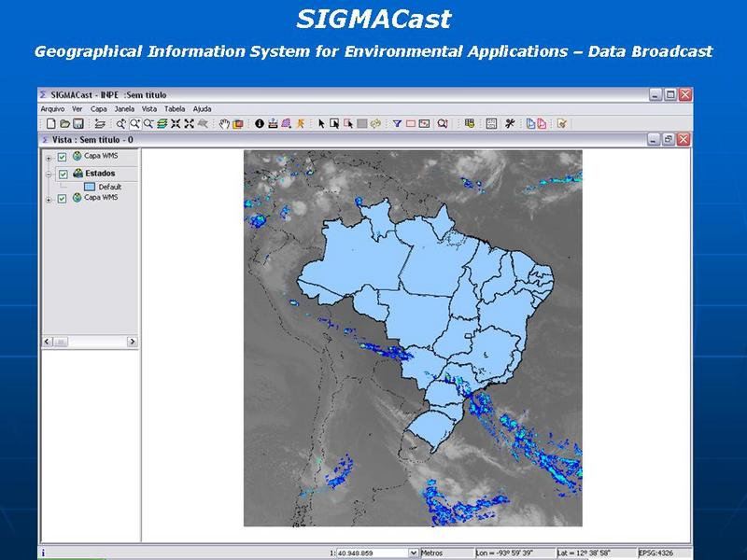Click the wrench and screwdriver tools icon

510,124
